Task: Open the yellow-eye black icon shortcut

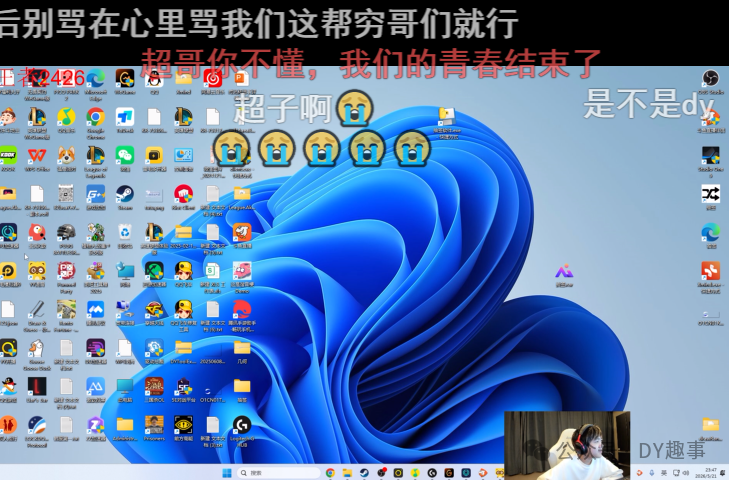Action: pos(183,429)
